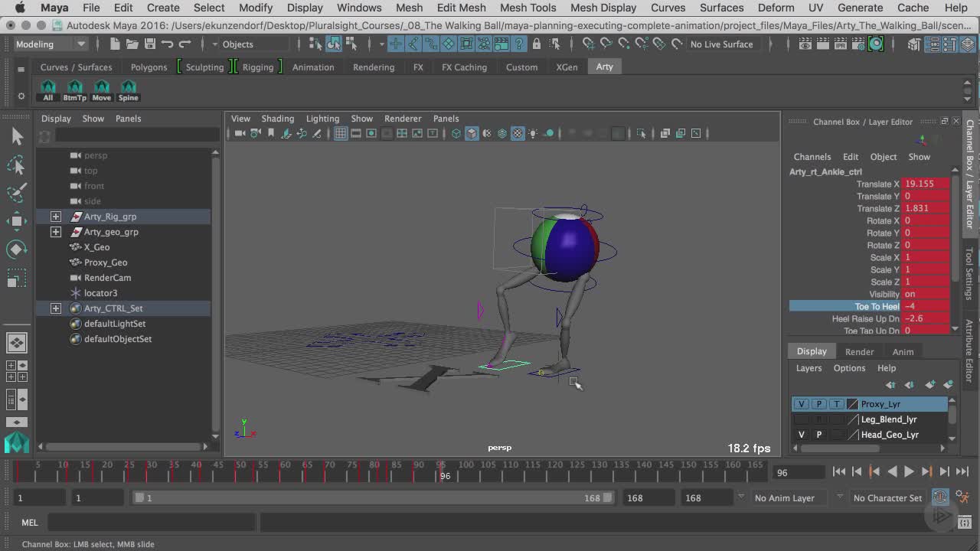
Task: Open the Channels menu in Channel Box
Action: (812, 157)
